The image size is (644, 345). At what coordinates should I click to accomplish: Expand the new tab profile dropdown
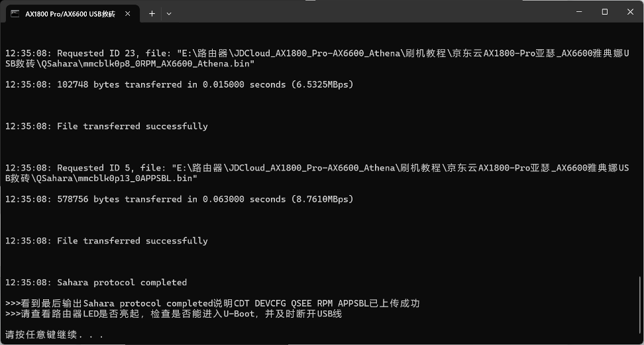pyautogui.click(x=169, y=13)
